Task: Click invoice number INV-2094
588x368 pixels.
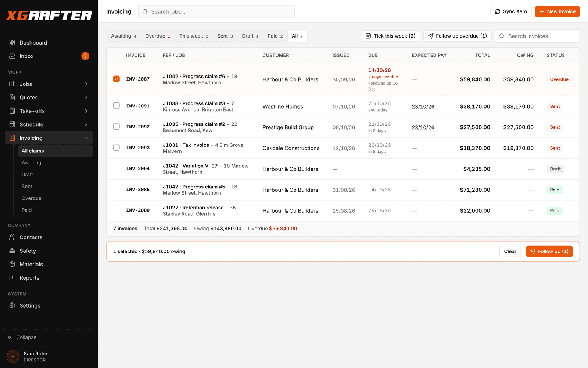Action: tap(138, 169)
